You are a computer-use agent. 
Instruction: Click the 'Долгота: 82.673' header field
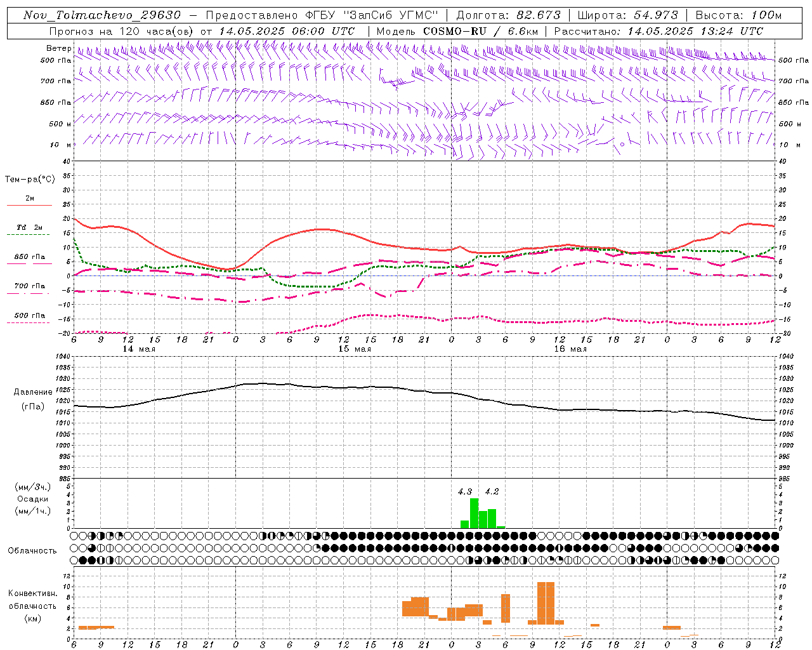pyautogui.click(x=509, y=15)
